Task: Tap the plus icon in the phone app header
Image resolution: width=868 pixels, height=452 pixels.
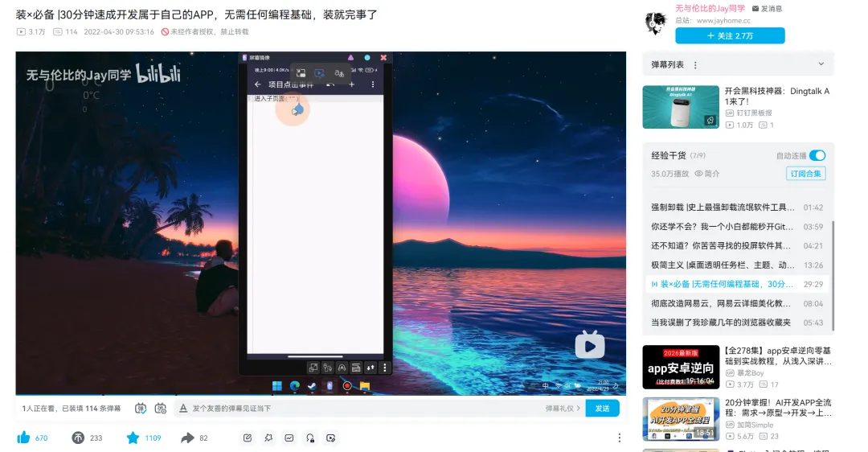Action: (351, 84)
